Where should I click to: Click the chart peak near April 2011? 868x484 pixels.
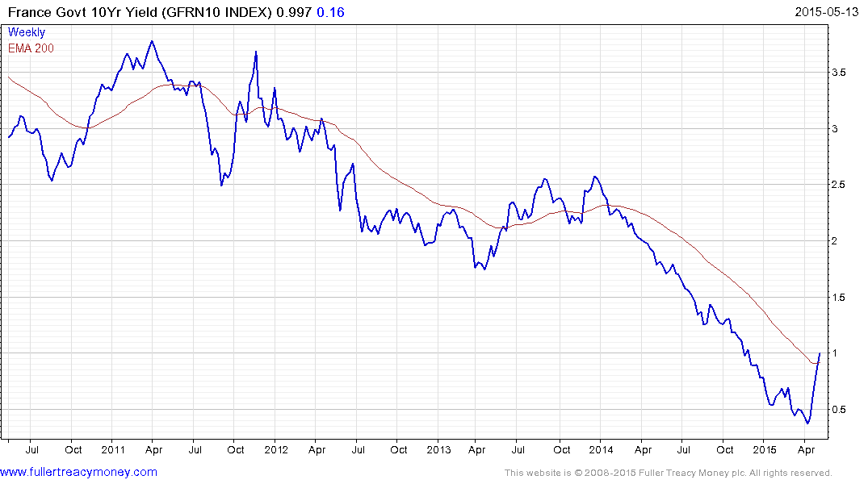tap(153, 41)
